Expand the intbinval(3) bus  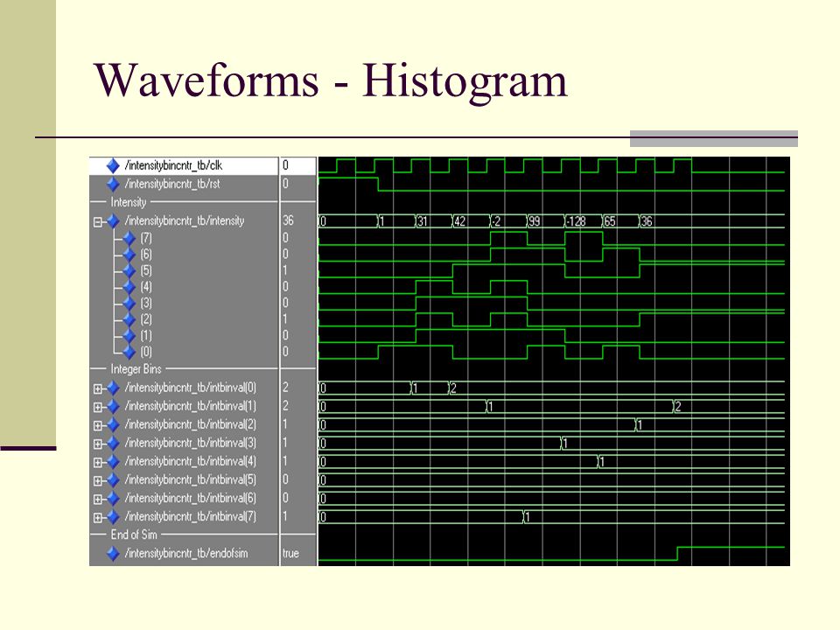pyautogui.click(x=97, y=444)
